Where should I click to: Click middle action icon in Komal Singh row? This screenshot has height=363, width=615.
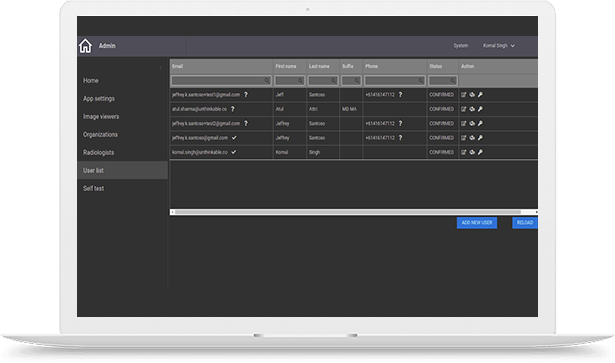pyautogui.click(x=472, y=152)
